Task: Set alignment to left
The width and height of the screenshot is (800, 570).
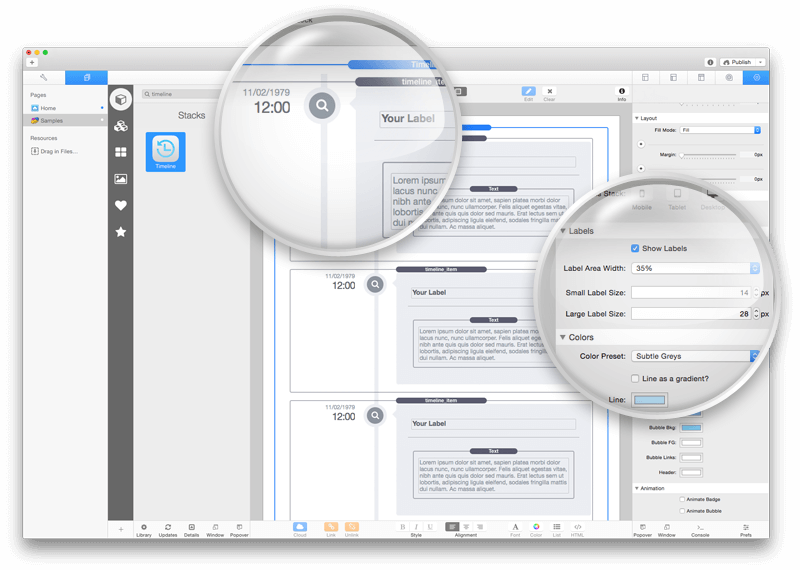Action: tap(452, 527)
